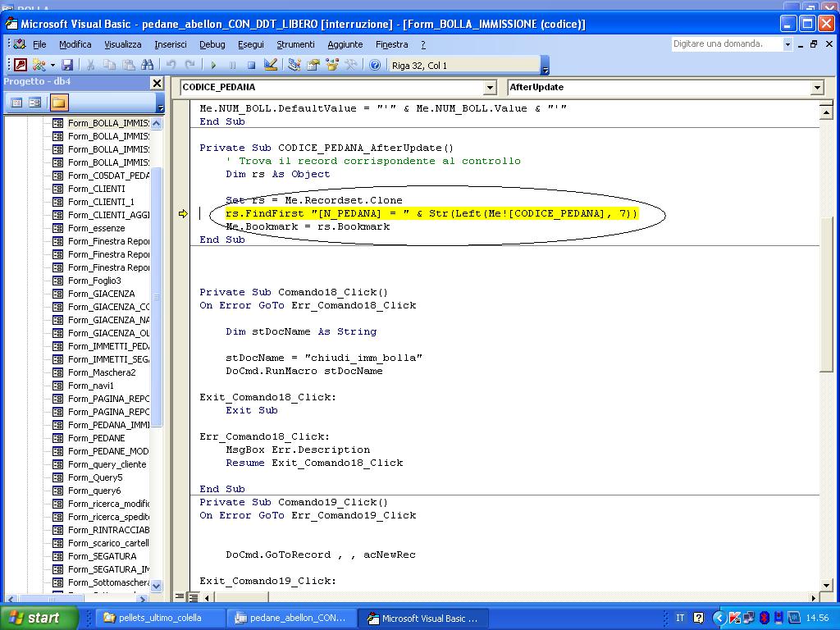Click the Cut scissors icon
The width and height of the screenshot is (840, 630).
tap(90, 65)
